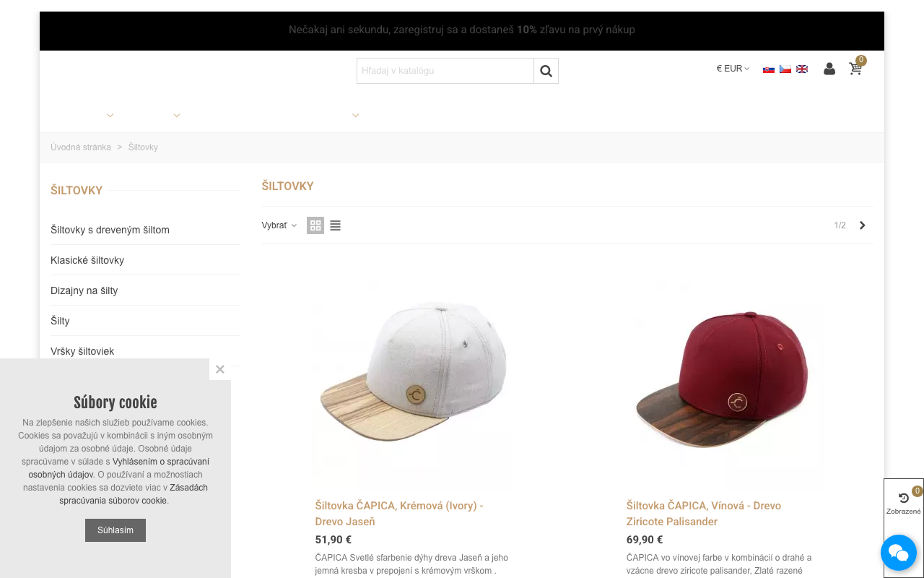Open the shopping cart
Screen dimensions: 924x578
[855, 69]
